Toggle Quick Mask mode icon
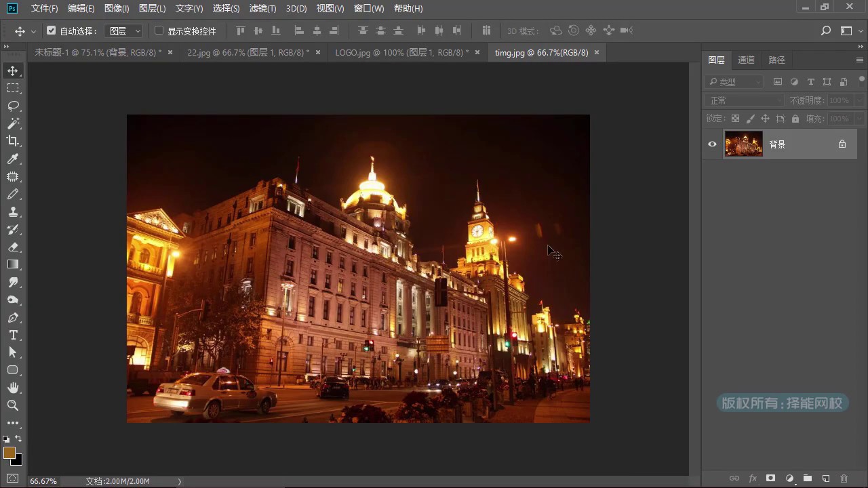The height and width of the screenshot is (488, 868). click(x=13, y=478)
